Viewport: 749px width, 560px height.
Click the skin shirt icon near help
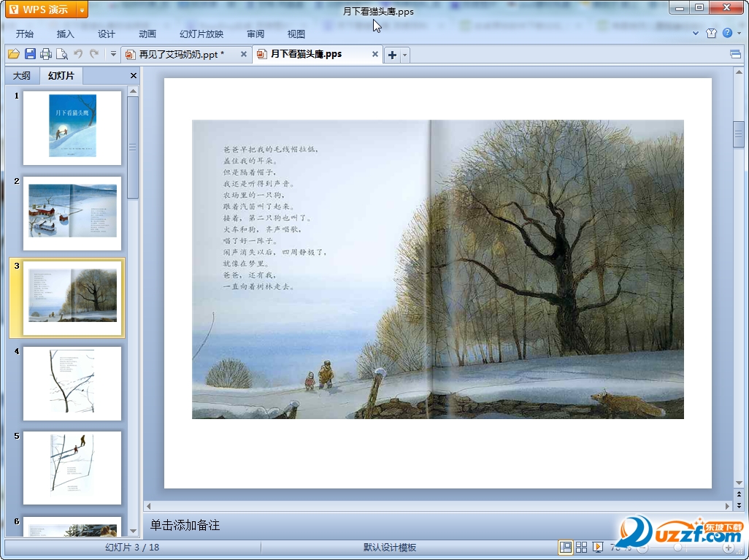(x=711, y=33)
